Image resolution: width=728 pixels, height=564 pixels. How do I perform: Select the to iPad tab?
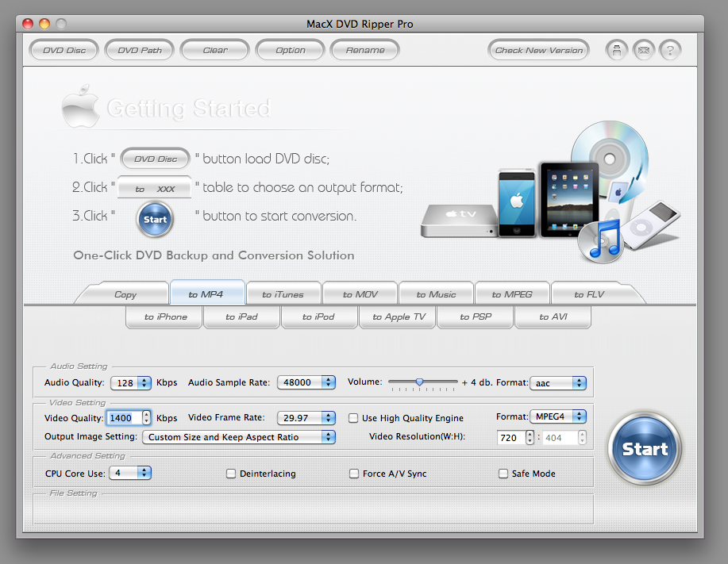tap(241, 317)
